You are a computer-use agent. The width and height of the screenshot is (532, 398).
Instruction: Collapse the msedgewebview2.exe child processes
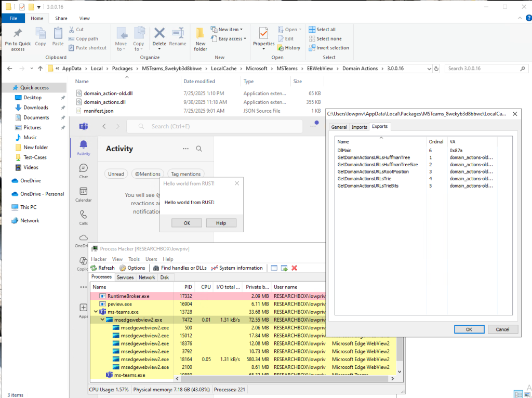point(102,320)
